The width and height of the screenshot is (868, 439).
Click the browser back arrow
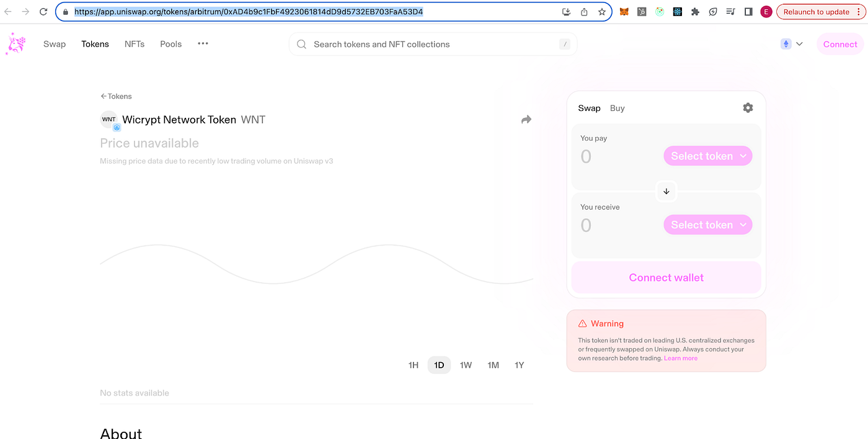[x=8, y=12]
